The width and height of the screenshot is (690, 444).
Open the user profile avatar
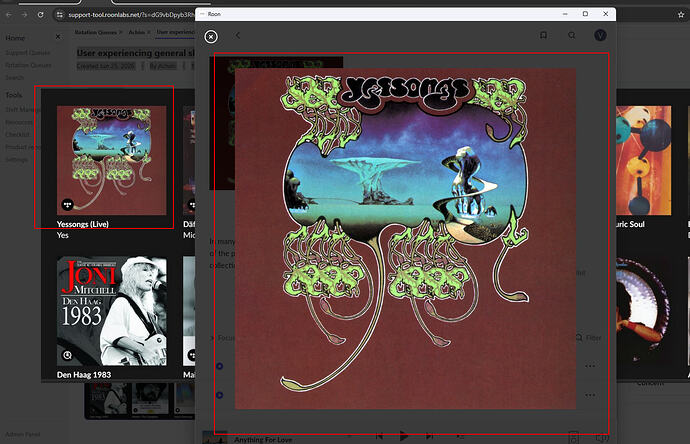click(x=600, y=35)
